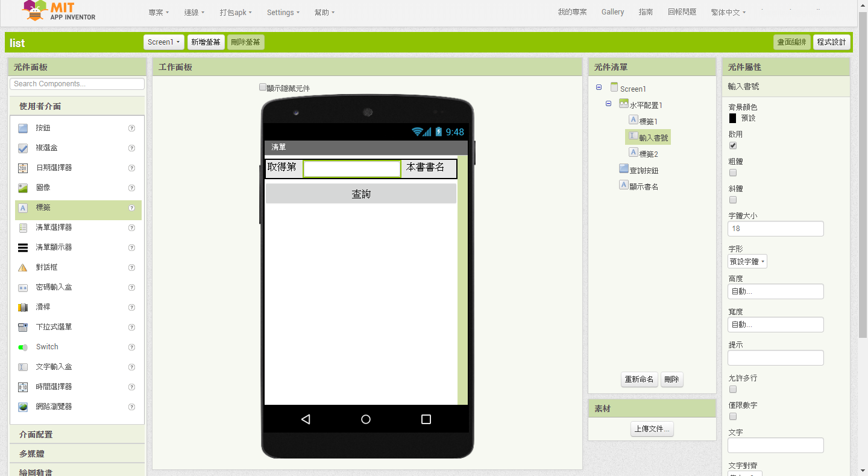Open the 打包apk build menu
The height and width of the screenshot is (476, 868).
pos(236,12)
